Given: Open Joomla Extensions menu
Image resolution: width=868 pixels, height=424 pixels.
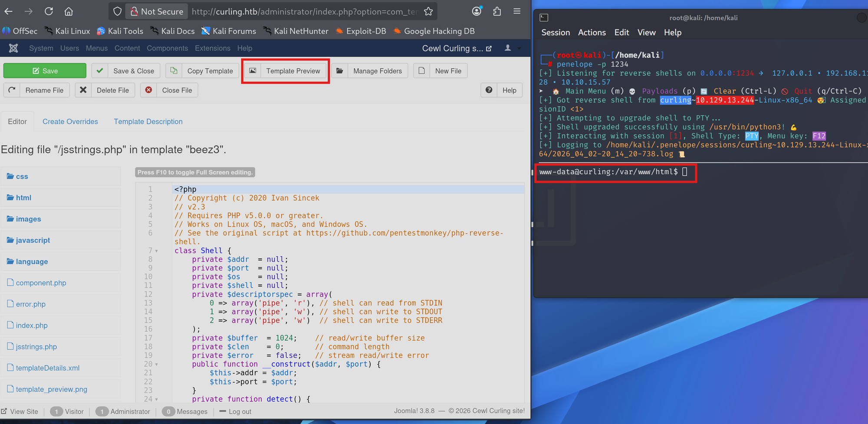Looking at the screenshot, I should (213, 48).
